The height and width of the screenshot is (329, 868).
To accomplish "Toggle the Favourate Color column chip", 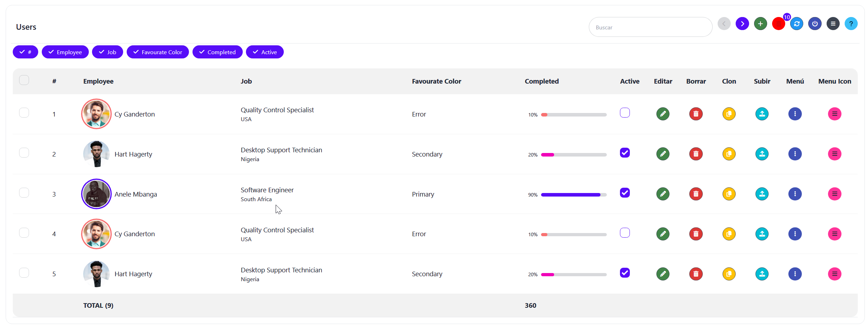I will click(x=158, y=52).
